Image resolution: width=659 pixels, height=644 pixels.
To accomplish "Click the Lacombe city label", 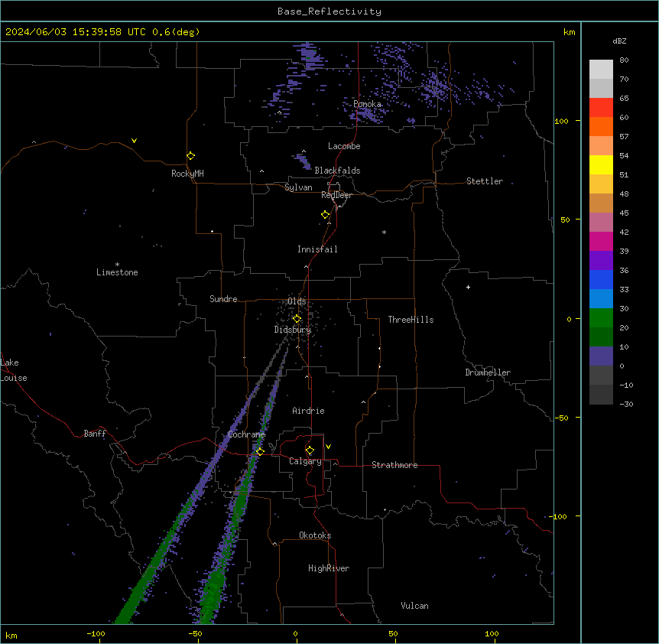I will click(344, 146).
